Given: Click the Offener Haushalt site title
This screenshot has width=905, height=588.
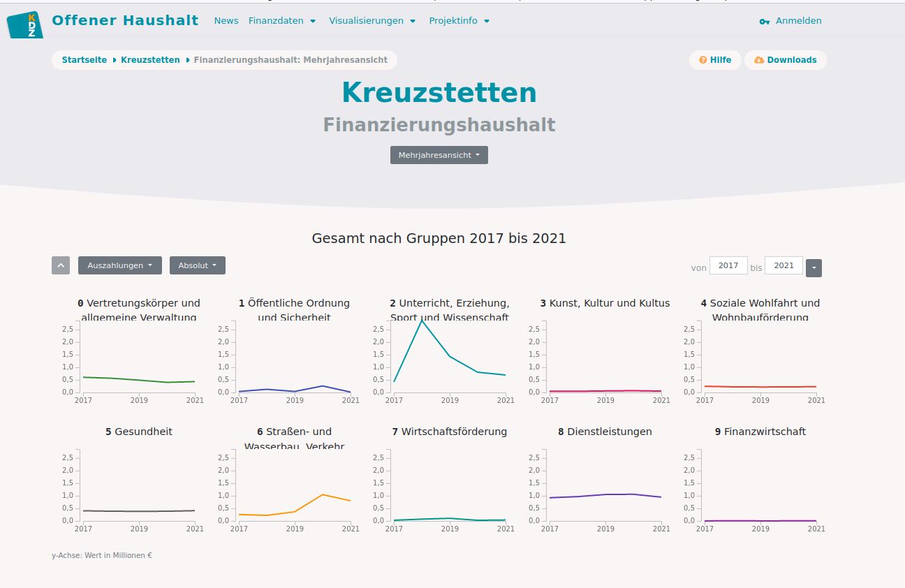Looking at the screenshot, I should (125, 20).
